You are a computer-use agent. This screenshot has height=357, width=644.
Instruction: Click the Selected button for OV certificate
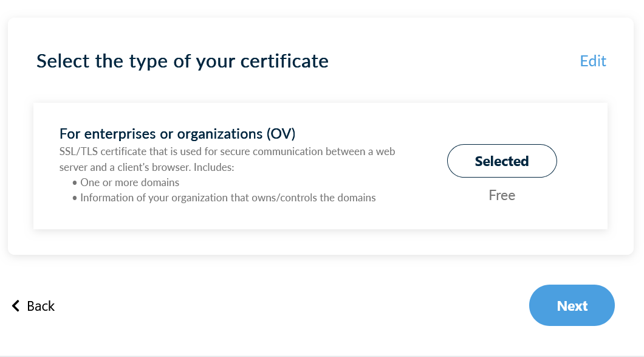coord(502,161)
